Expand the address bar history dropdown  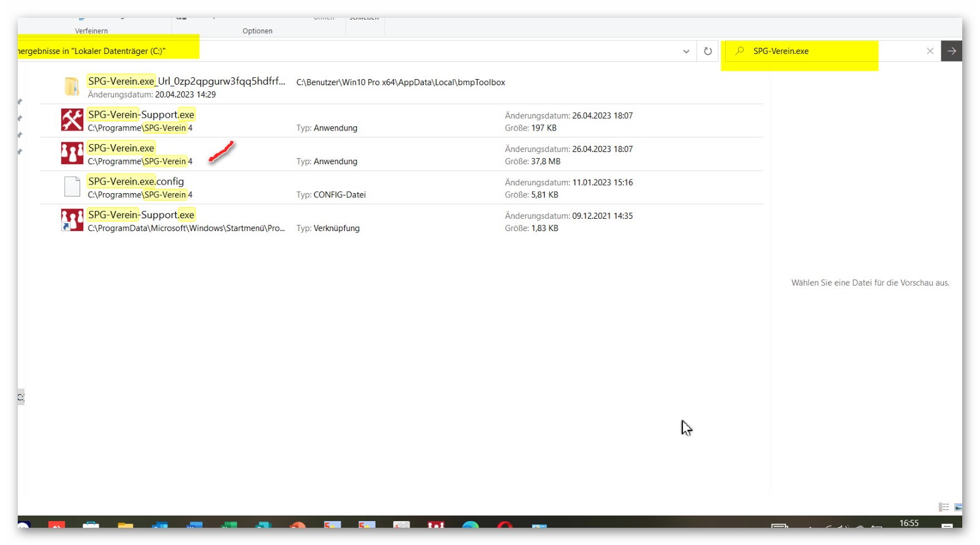686,51
